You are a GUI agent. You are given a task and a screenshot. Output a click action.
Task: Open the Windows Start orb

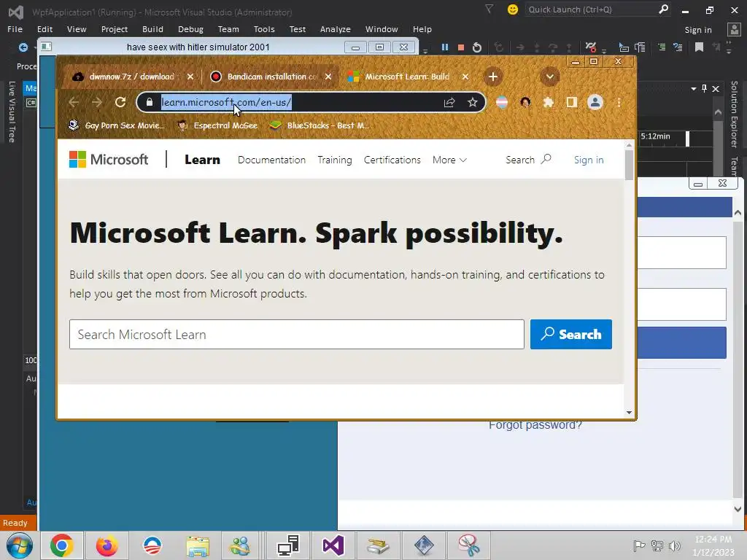pyautogui.click(x=19, y=545)
